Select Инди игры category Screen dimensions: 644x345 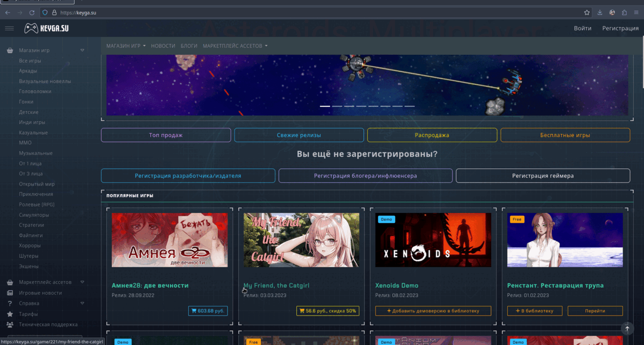pos(32,122)
